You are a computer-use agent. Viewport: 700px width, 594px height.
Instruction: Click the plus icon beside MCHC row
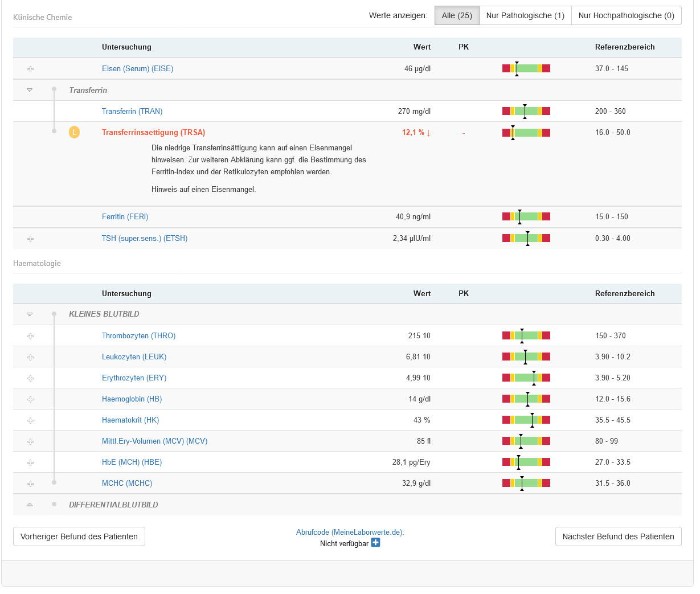click(x=30, y=484)
